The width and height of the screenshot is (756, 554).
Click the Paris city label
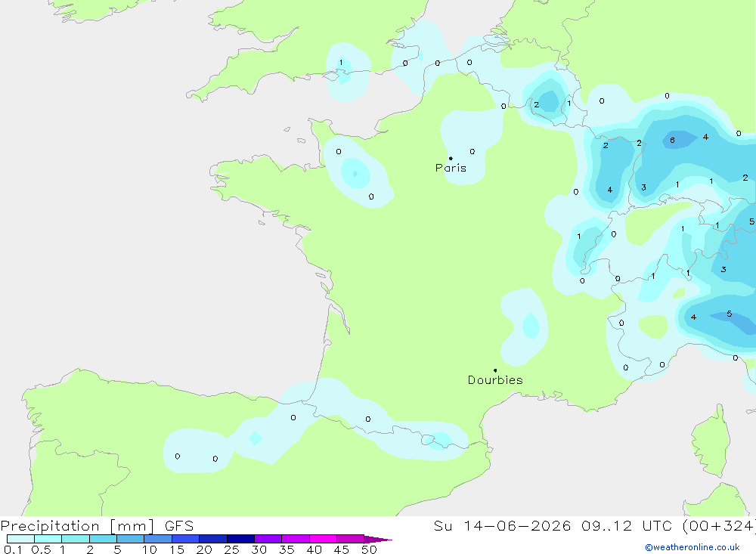coord(451,168)
